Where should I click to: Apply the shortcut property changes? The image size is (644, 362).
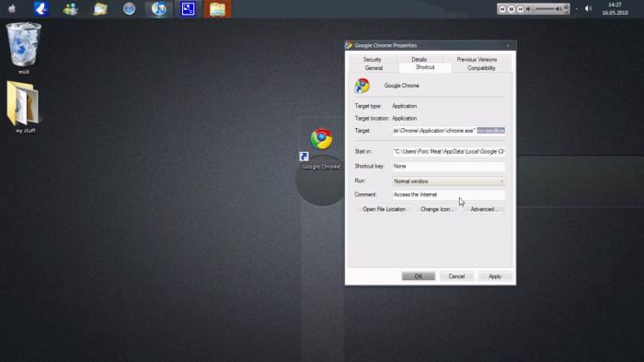(495, 276)
